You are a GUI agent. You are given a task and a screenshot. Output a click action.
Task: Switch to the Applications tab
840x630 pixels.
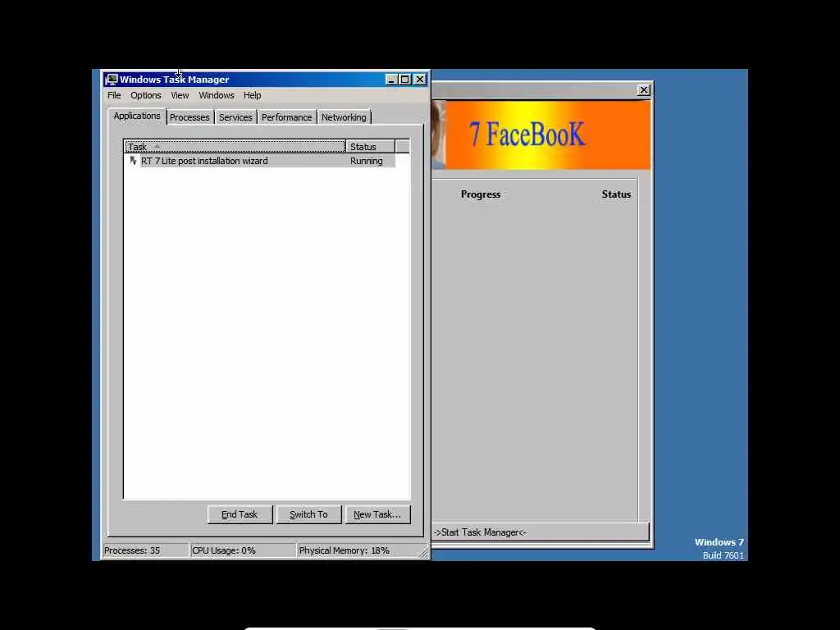coord(137,116)
